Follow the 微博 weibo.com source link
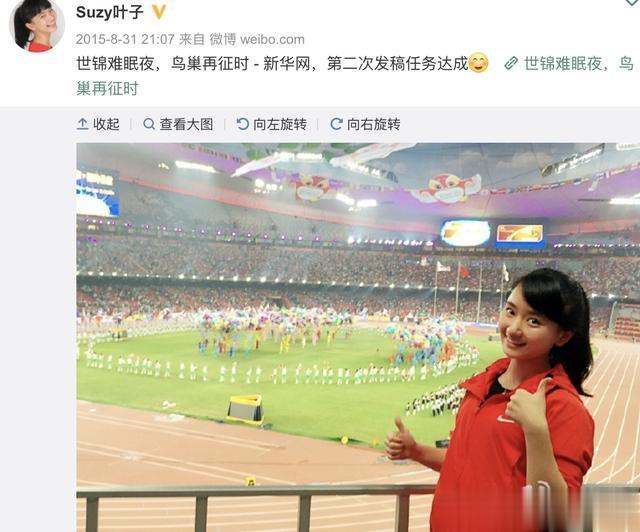The width and height of the screenshot is (640, 532). coord(257,39)
